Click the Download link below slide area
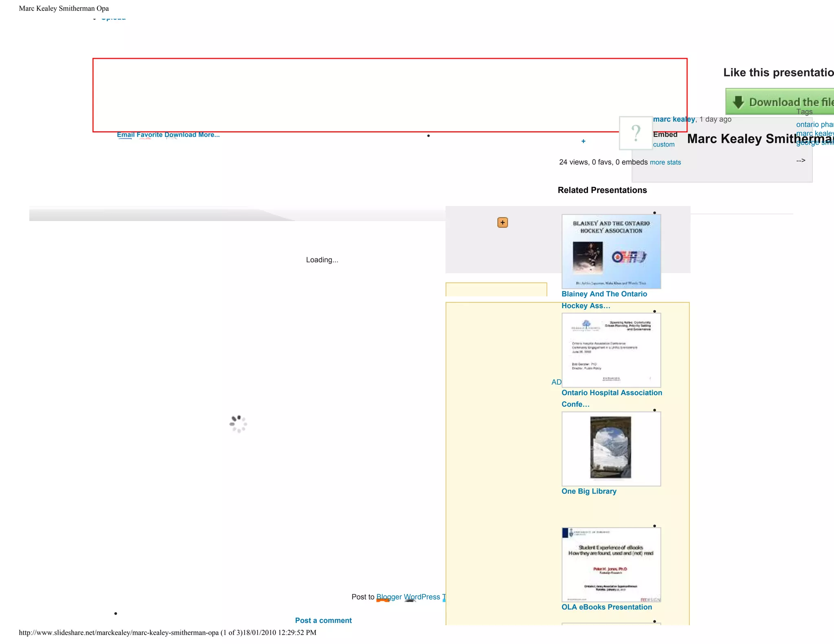Viewport: 834px width, 644px height. click(180, 135)
